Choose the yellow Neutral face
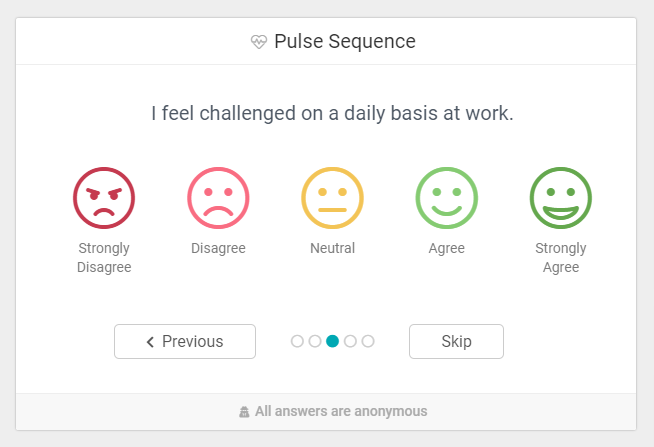654x447 pixels. coord(332,197)
